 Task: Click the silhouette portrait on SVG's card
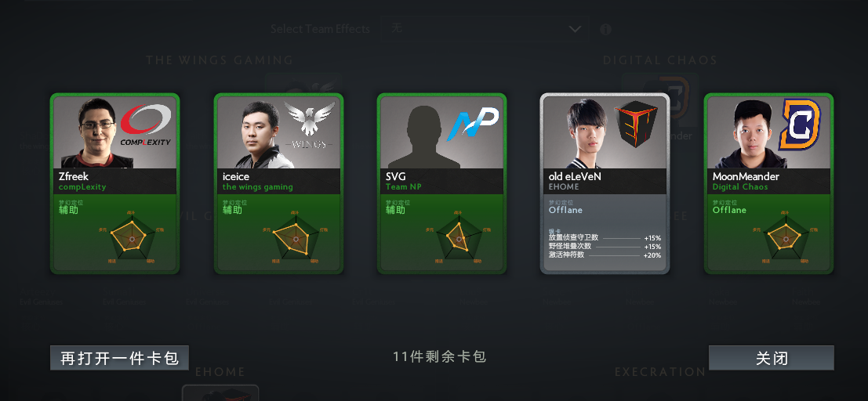click(423, 136)
